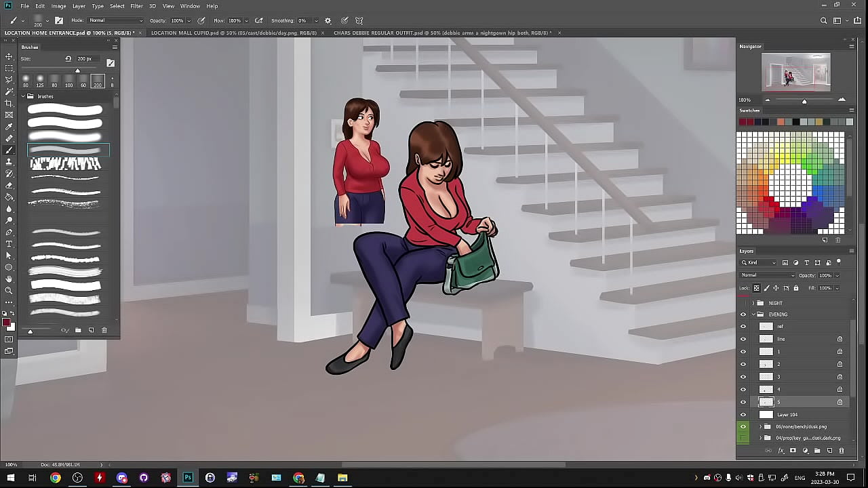Hide the EVENING layer group
Image resolution: width=868 pixels, height=488 pixels.
[x=743, y=314]
